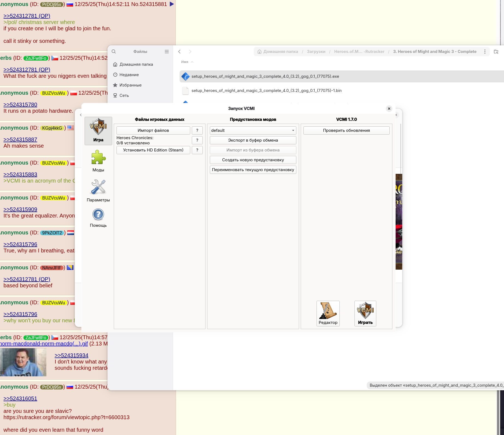The height and width of the screenshot is (435, 504).
Task: Click the search-folder icon in file manager header
Action: (x=496, y=52)
